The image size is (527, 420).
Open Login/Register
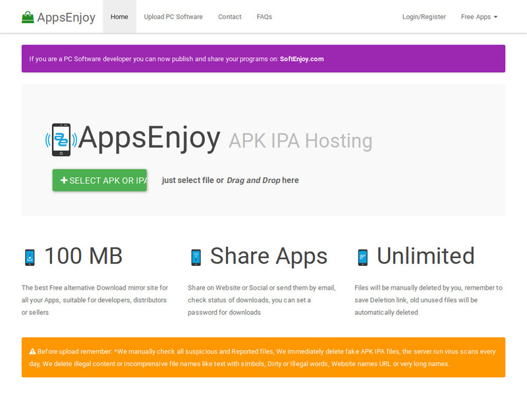tap(424, 17)
